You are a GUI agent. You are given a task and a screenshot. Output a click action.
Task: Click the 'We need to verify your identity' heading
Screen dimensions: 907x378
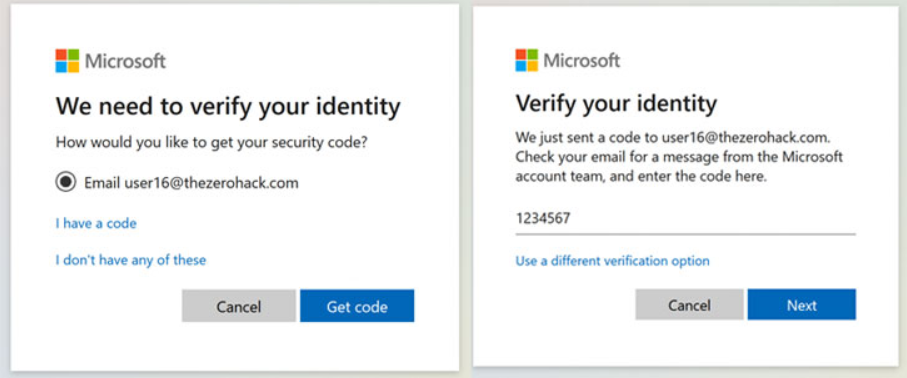[228, 108]
